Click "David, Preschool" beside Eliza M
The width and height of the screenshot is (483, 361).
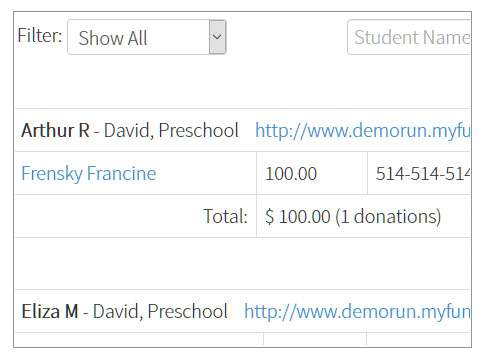[160, 311]
